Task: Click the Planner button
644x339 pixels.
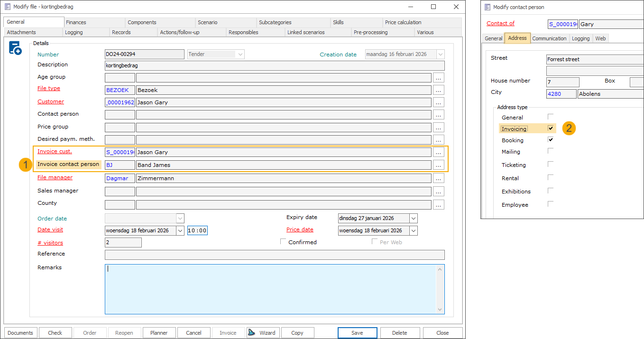Action: pyautogui.click(x=159, y=333)
